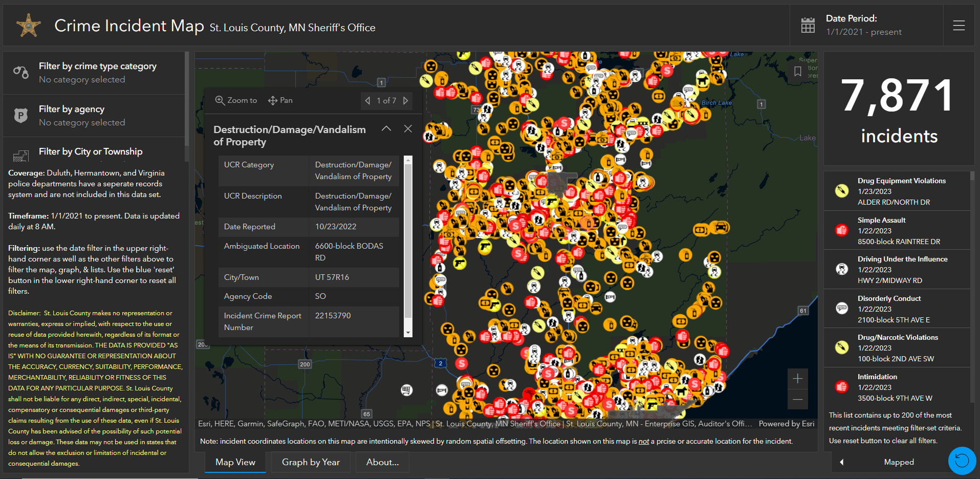Switch to the Map View tab
This screenshot has width=980, height=479.
[235, 462]
